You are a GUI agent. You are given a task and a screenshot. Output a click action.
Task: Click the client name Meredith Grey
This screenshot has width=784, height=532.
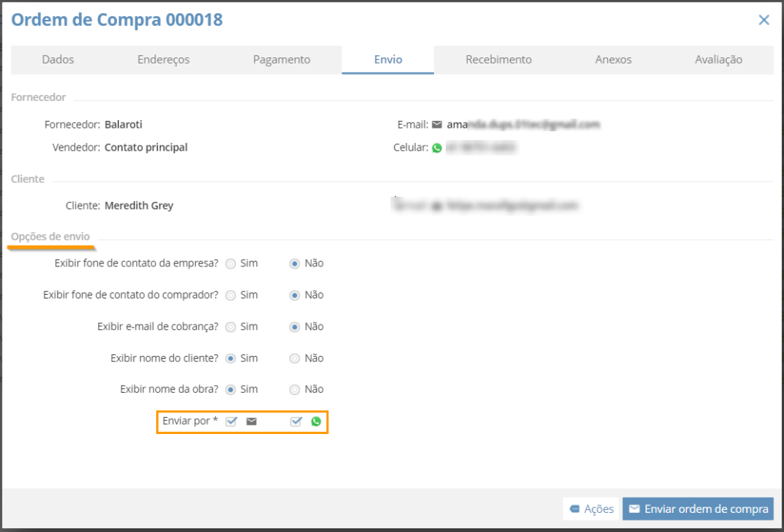(139, 205)
